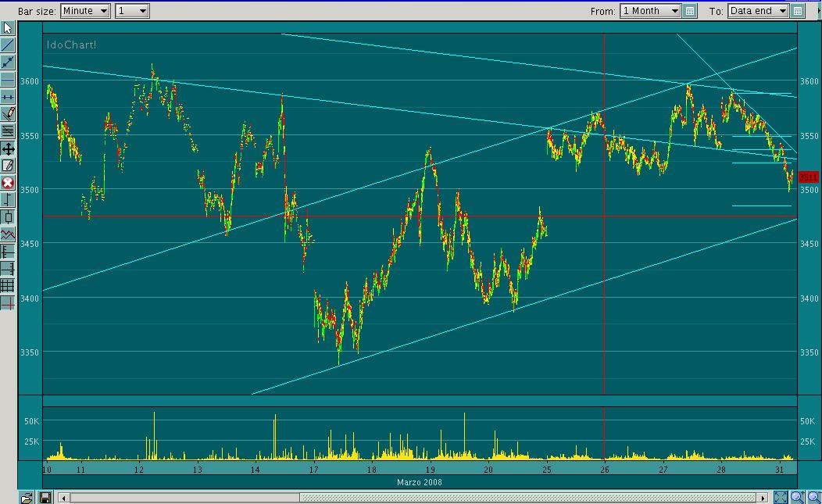Click the zoom out magnifier icon
This screenshot has width=822, height=504.
[x=814, y=497]
